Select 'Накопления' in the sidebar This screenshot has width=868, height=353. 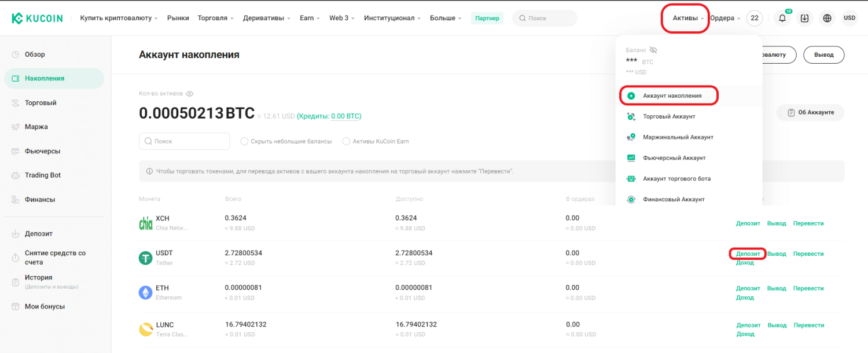coord(54,78)
